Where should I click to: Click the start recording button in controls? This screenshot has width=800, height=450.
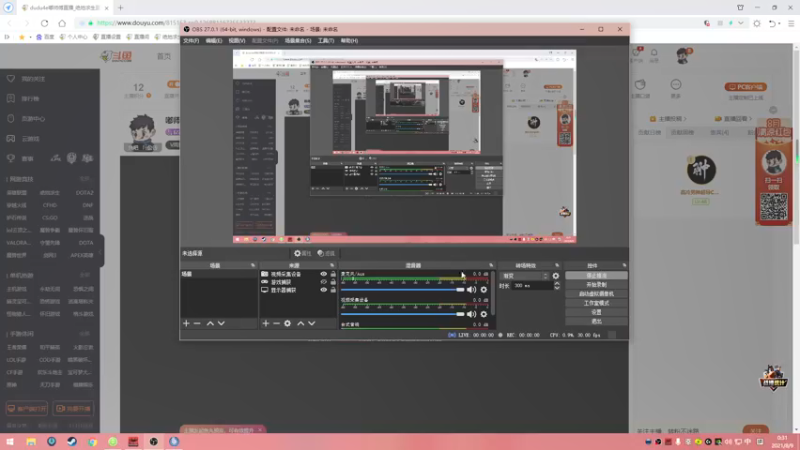pos(596,285)
